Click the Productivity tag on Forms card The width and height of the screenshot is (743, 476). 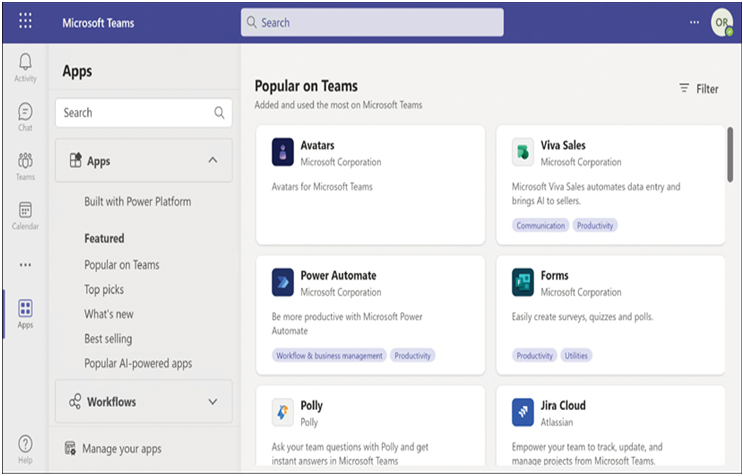[x=535, y=356]
